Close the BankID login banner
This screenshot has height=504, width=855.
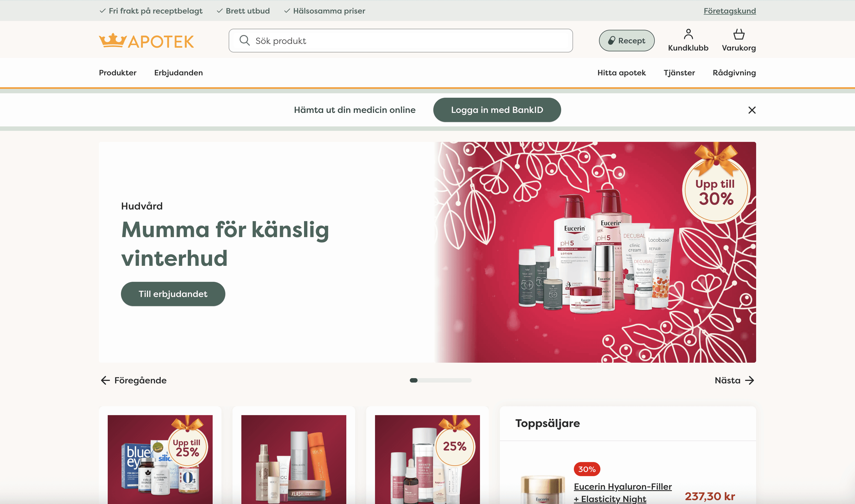point(752,110)
